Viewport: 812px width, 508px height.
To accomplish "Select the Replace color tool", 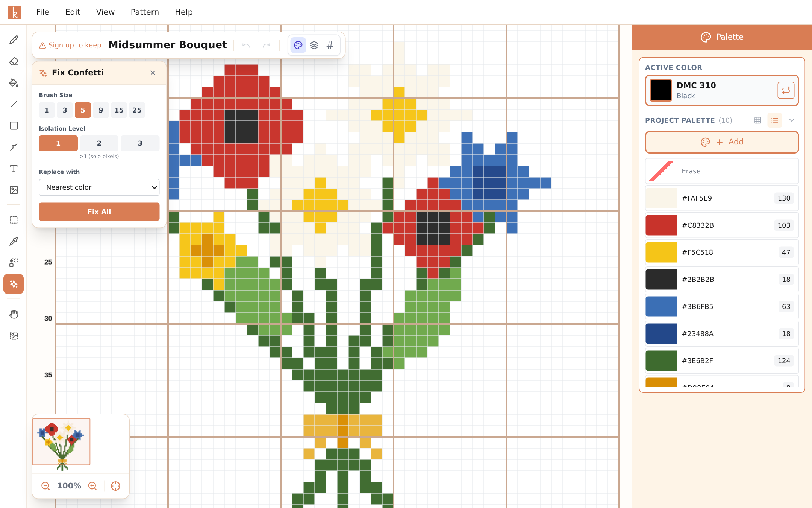I will pos(14,263).
